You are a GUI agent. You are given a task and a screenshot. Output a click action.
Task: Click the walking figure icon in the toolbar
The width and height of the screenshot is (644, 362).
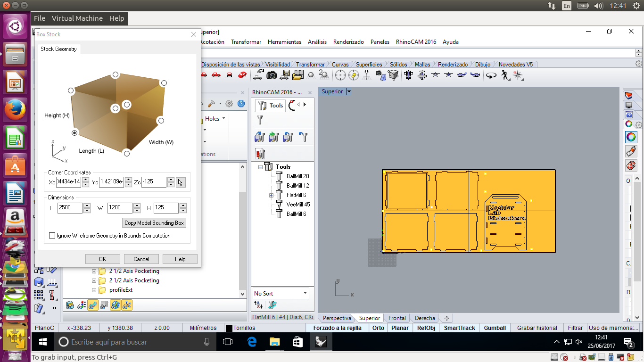pyautogui.click(x=505, y=75)
